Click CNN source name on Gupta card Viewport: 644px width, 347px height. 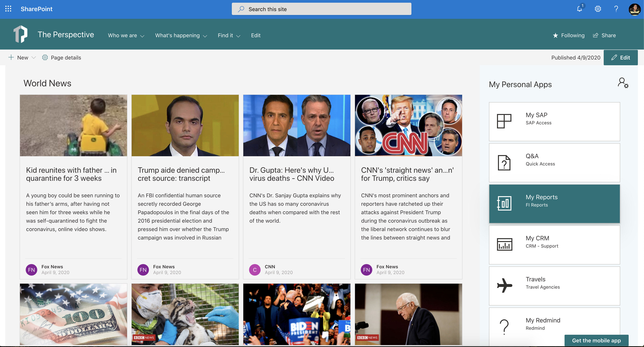[x=270, y=267]
